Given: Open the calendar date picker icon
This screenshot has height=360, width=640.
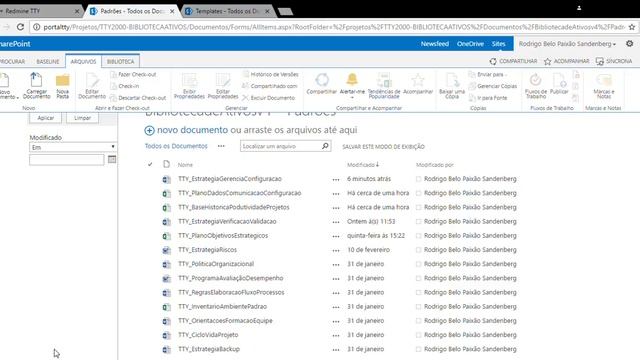Looking at the screenshot, I should click(112, 159).
